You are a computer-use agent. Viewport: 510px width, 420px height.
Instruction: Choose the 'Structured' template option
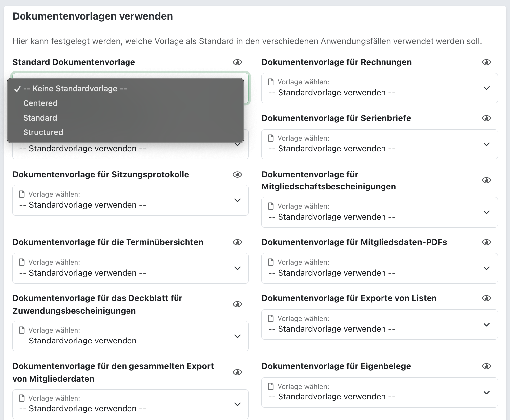tap(43, 132)
